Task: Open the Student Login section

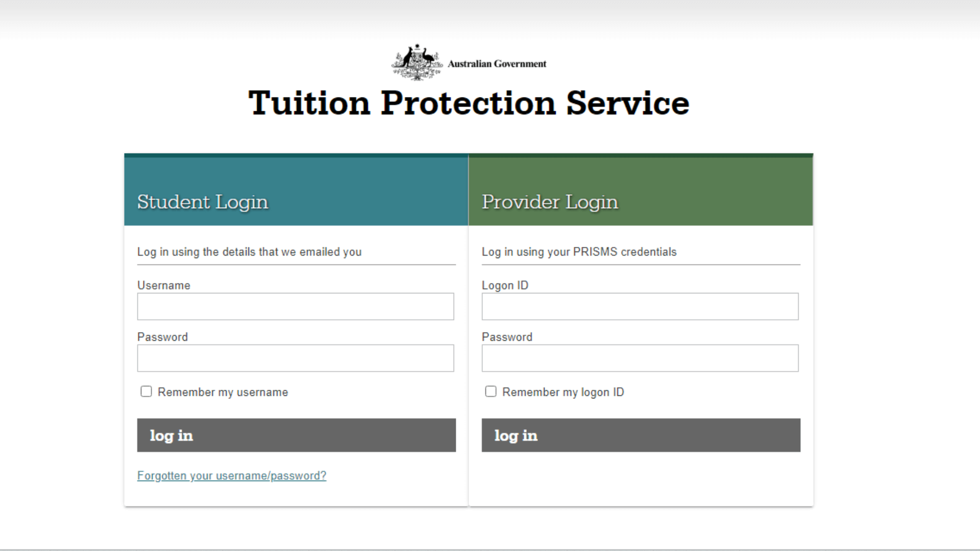Action: (203, 201)
